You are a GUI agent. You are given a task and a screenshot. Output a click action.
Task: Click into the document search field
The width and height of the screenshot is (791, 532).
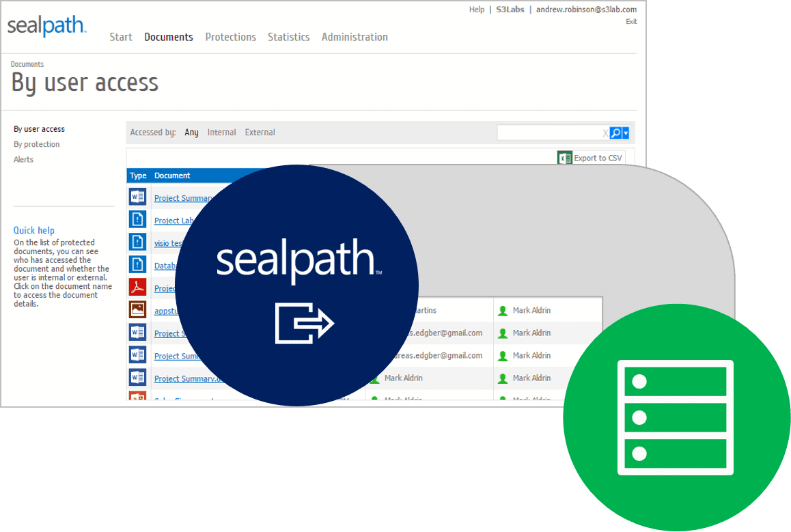[549, 132]
